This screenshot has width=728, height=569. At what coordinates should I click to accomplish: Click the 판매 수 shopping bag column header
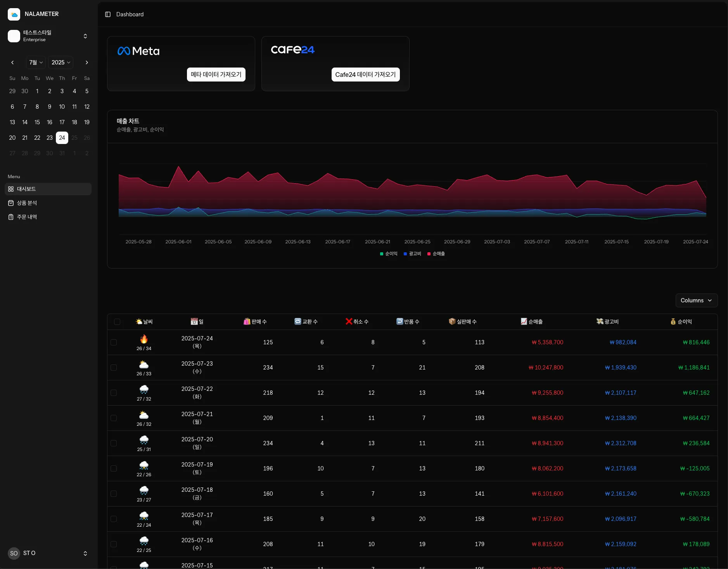point(255,321)
